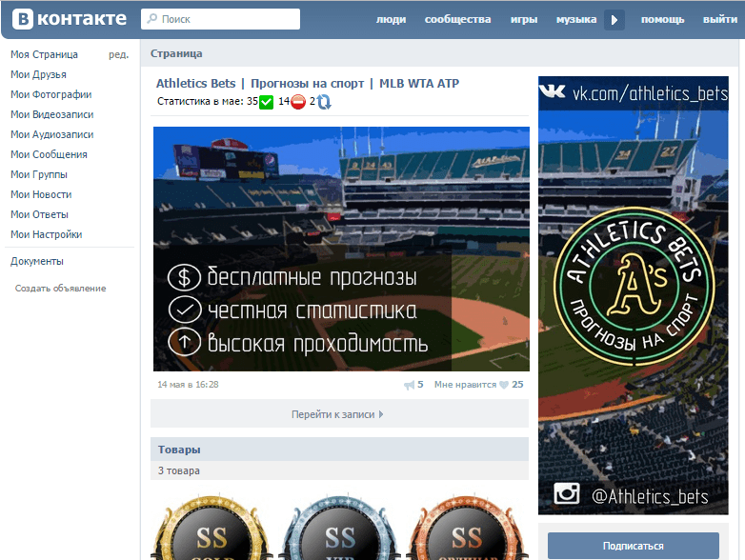Screen dimensions: 745x560
Task: Click vk.com/athletics_bets text on banner
Action: point(650,93)
